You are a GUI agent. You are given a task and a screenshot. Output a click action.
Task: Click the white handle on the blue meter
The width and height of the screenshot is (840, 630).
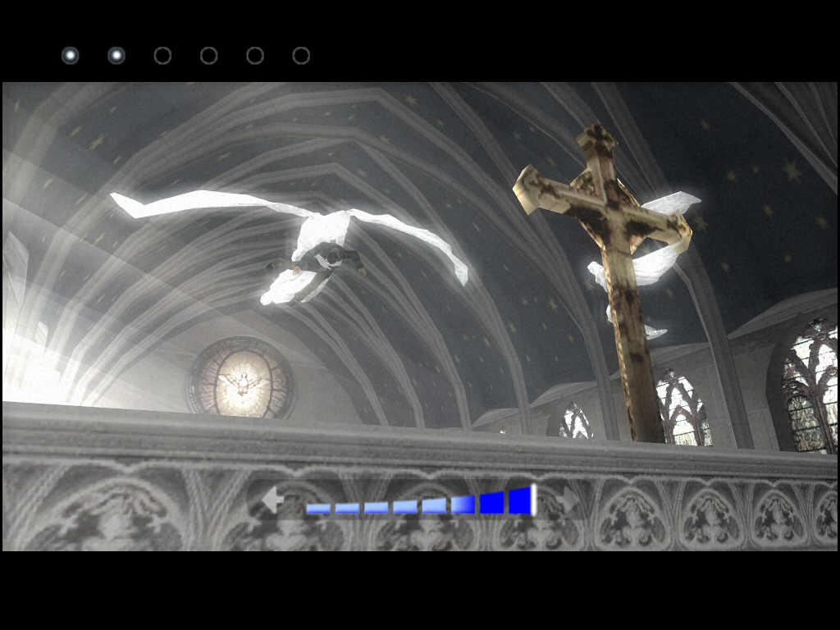(533, 500)
